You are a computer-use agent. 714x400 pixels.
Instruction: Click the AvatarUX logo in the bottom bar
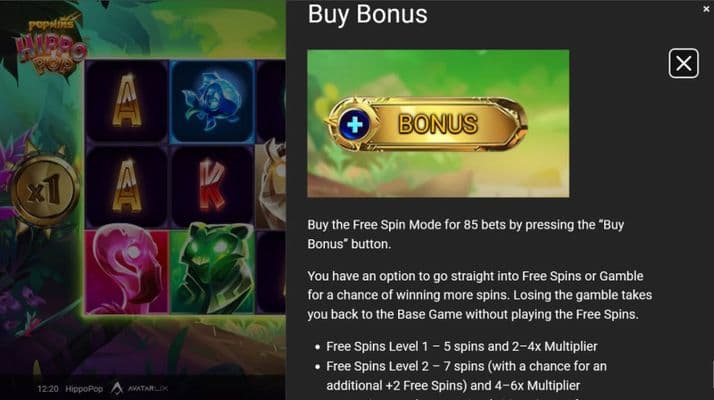(140, 388)
